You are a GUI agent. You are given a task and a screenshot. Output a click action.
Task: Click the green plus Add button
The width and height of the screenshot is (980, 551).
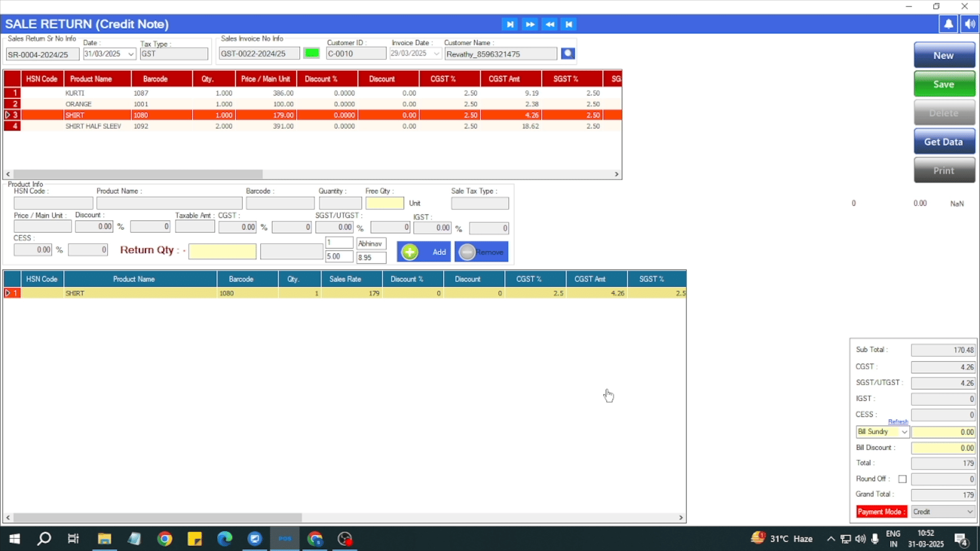424,252
